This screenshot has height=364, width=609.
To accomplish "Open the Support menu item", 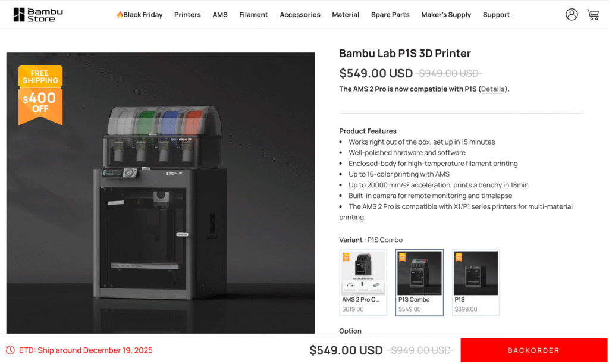I will coord(496,15).
